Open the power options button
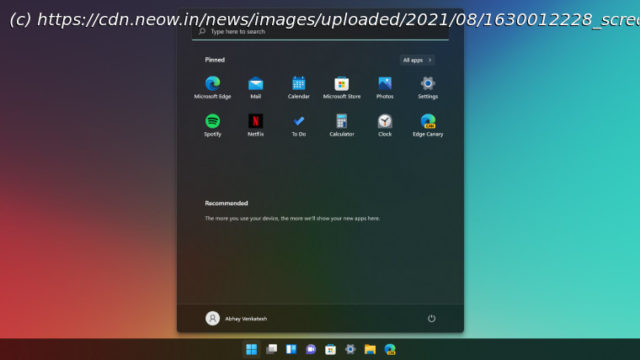The height and width of the screenshot is (360, 640). point(431,318)
